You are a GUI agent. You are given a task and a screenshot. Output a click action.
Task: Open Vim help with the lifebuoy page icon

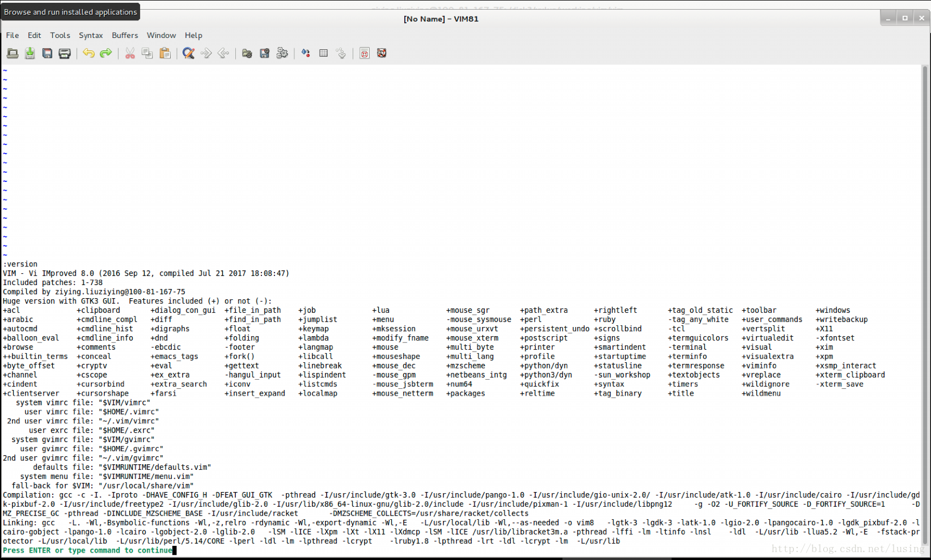click(x=365, y=53)
